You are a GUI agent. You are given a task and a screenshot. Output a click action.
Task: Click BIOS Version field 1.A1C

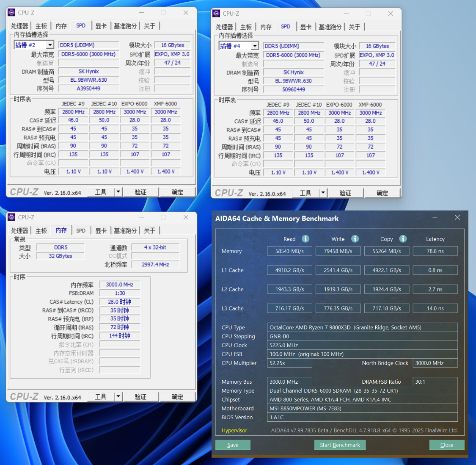coord(363,417)
